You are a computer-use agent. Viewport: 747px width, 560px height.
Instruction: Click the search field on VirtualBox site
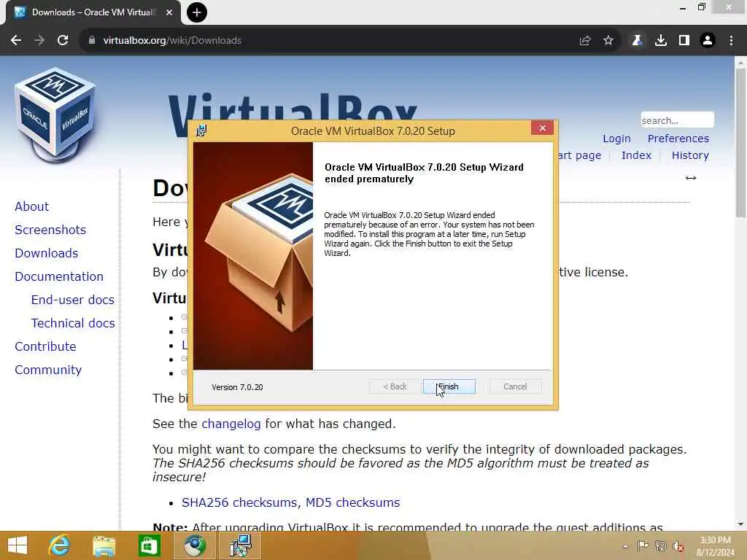(677, 120)
